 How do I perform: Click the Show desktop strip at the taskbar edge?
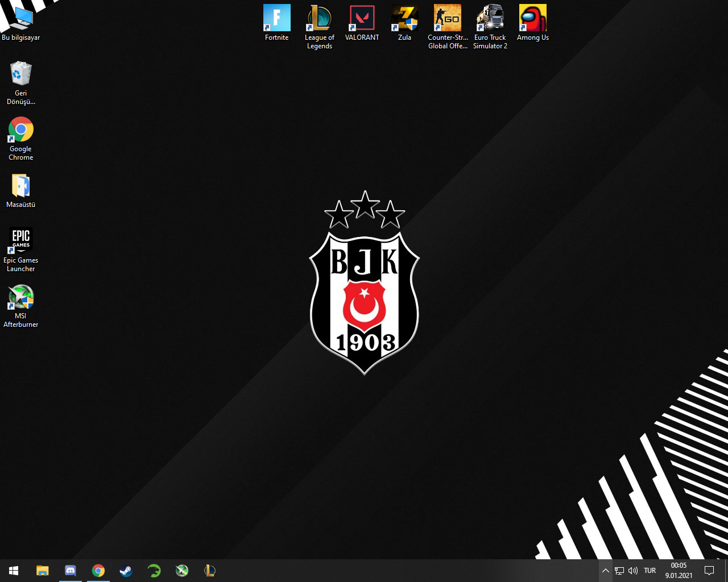click(726, 571)
